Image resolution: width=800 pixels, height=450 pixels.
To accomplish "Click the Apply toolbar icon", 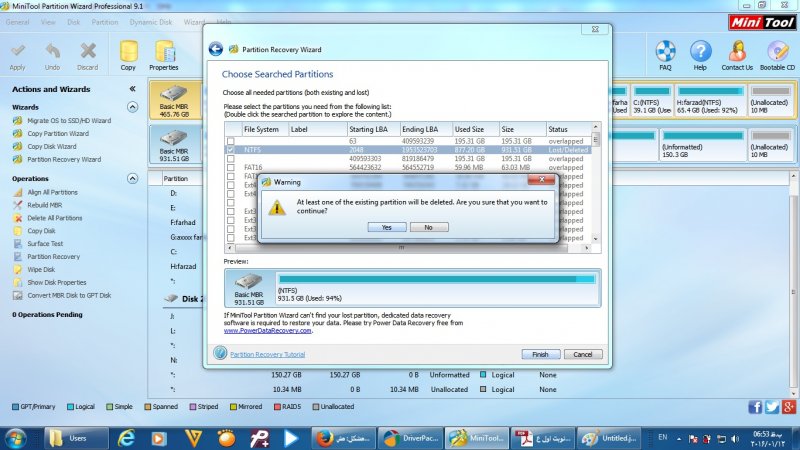I will point(17,56).
